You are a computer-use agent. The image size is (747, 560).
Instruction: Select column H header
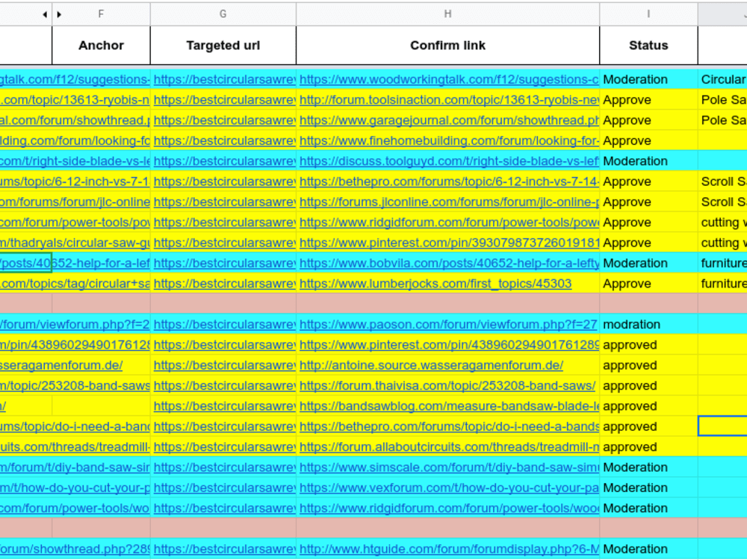[447, 14]
